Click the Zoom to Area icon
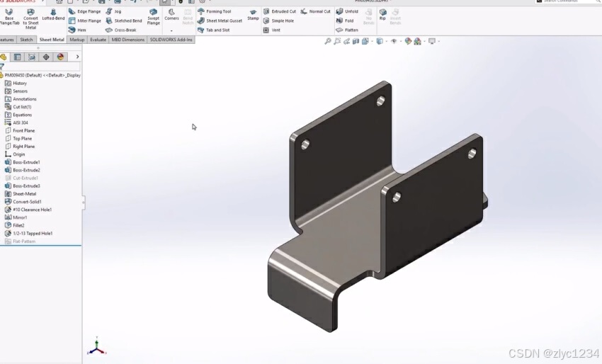Screen dimensions: 602x364 click(337, 41)
